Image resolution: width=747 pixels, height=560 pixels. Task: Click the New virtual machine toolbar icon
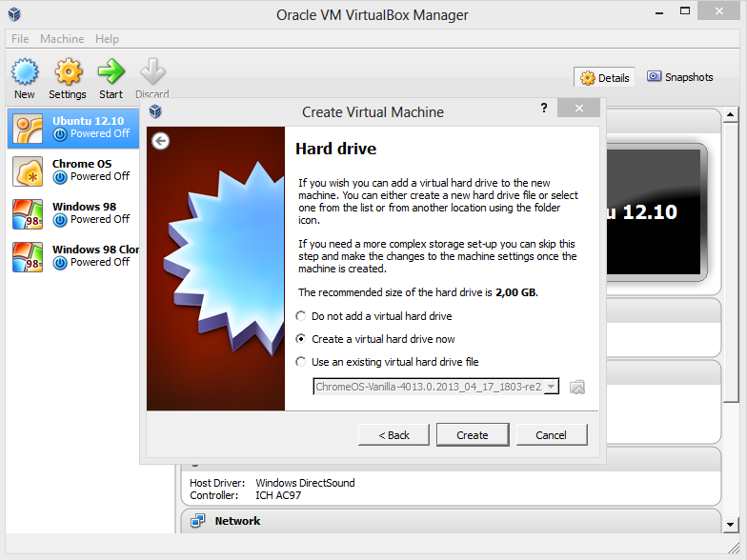25,72
